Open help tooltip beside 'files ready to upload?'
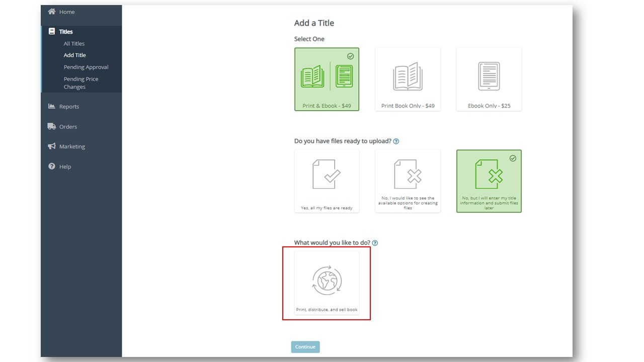The image size is (644, 362). coord(396,141)
